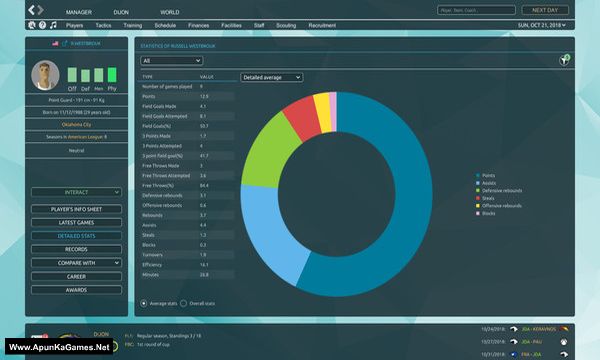The image size is (600, 360).
Task: Open the RECORDS page
Action: [x=77, y=249]
